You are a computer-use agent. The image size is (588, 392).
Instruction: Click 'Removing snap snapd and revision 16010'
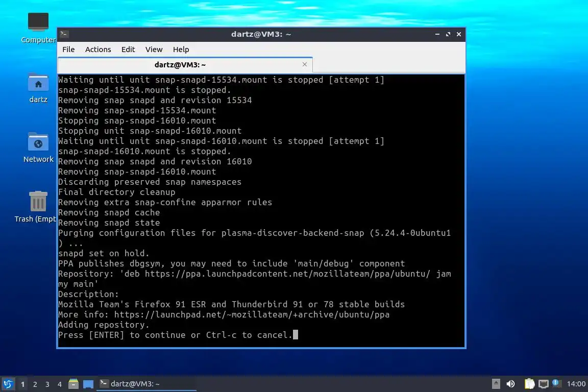[x=155, y=161]
